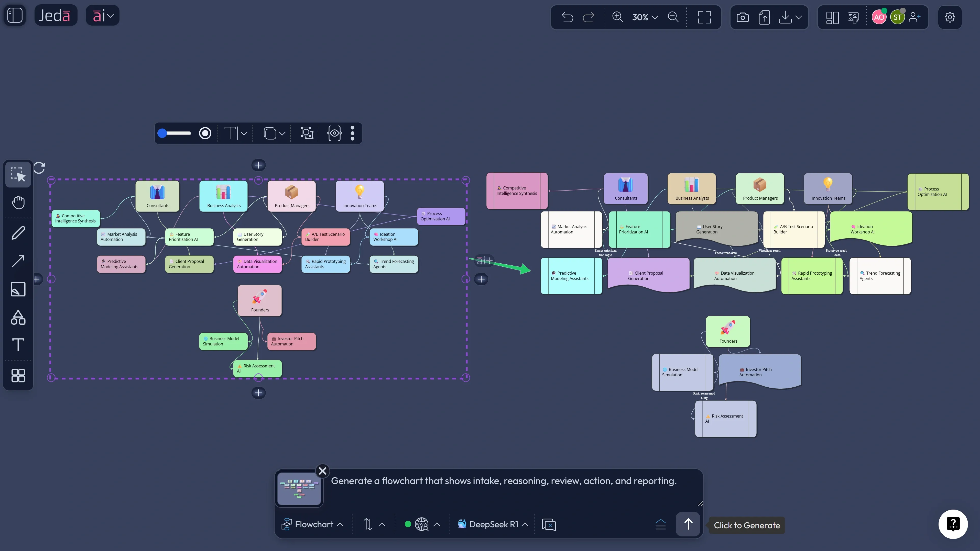This screenshot has height=551, width=980.
Task: Open the ai menu next to the Jeda logo
Action: 102,15
